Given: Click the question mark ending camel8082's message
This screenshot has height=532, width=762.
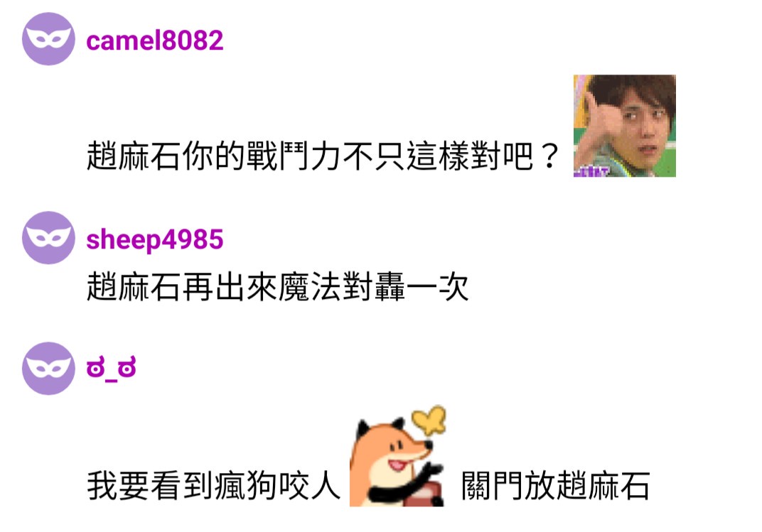Looking at the screenshot, I should coord(549,156).
